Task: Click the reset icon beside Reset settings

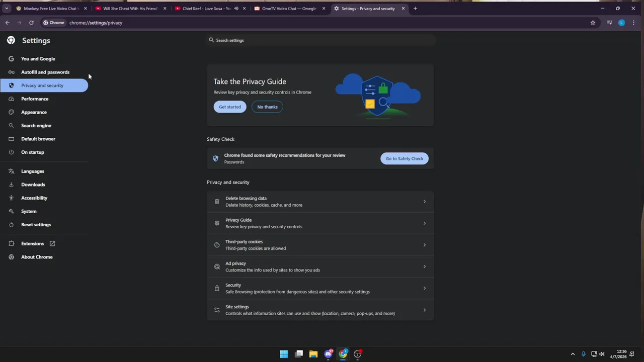Action: pos(11,225)
